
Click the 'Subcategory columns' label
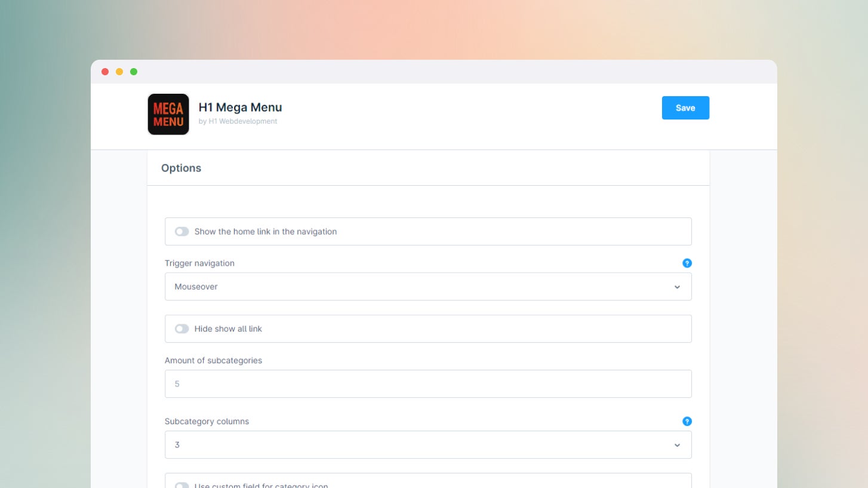pyautogui.click(x=207, y=422)
